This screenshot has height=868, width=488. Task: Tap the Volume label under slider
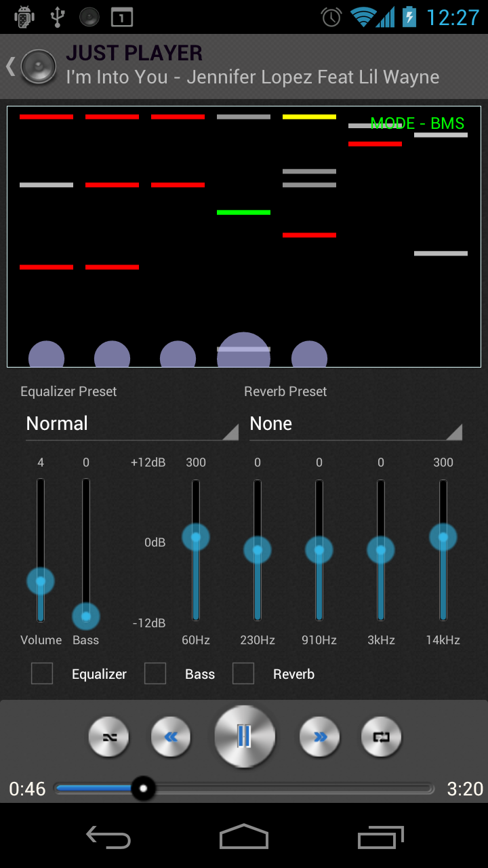tap(41, 640)
